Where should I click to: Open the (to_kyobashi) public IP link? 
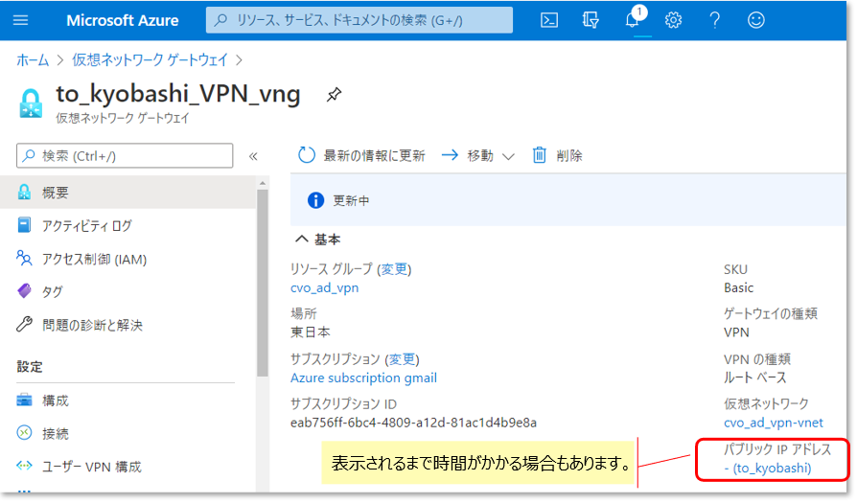click(768, 468)
